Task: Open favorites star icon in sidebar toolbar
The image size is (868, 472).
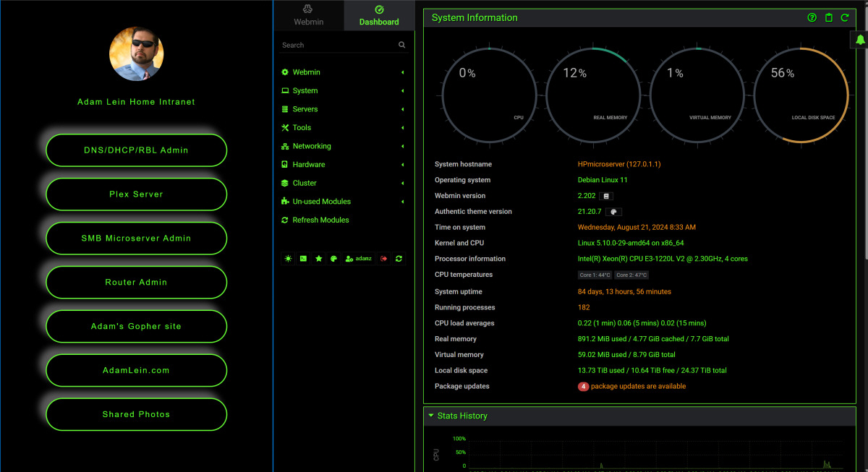Action: [x=318, y=258]
